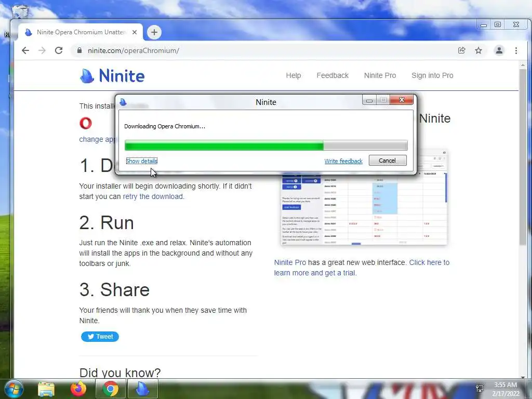Bookmark this page with the star
This screenshot has width=532, height=399.
coord(478,50)
